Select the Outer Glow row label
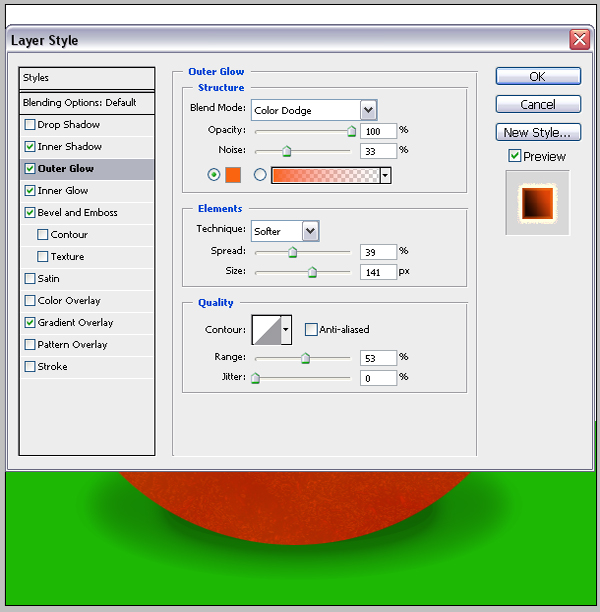600x612 pixels. (x=66, y=168)
